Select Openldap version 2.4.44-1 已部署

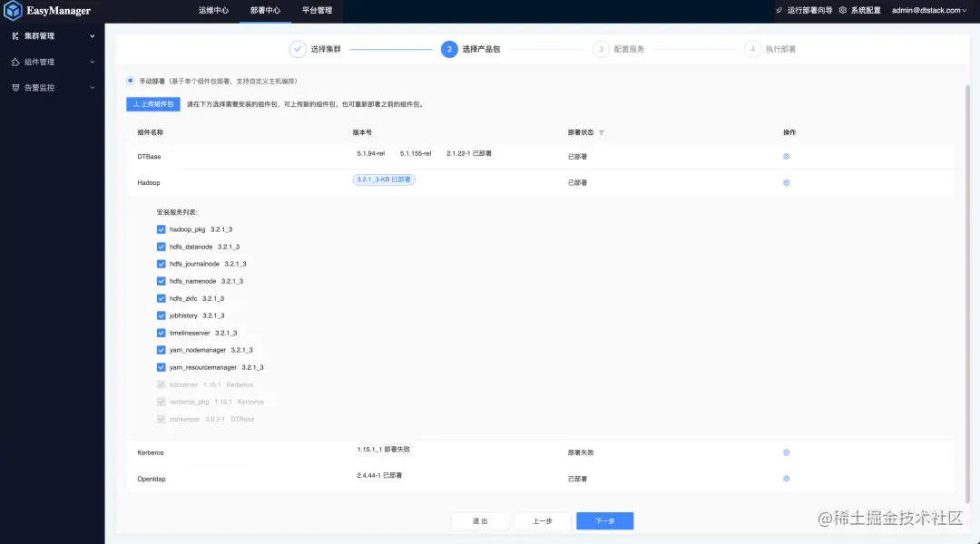tap(379, 476)
